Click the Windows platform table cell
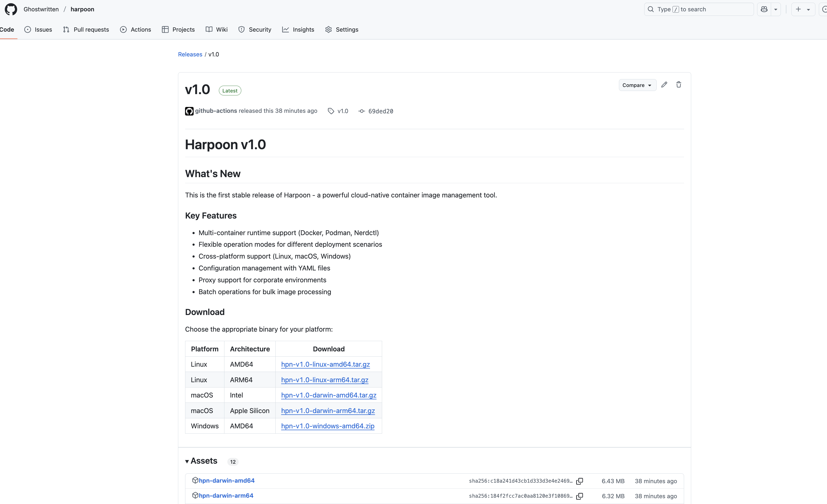 pyautogui.click(x=205, y=426)
